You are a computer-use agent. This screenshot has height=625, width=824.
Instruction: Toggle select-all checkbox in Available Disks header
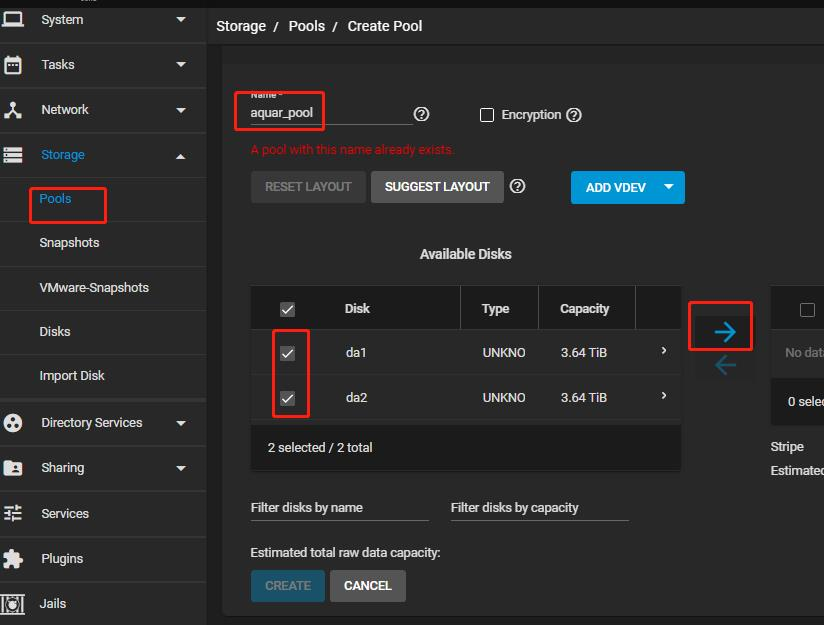point(288,309)
